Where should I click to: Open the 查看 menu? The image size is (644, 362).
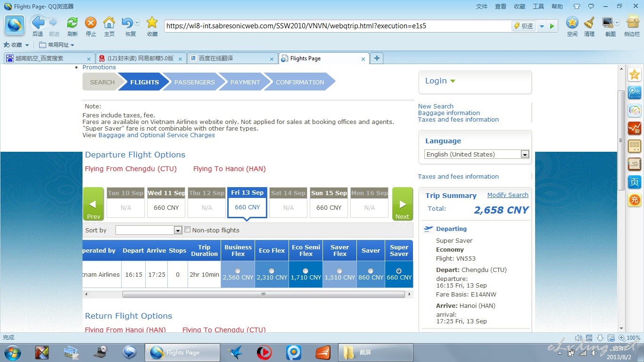coord(501,7)
